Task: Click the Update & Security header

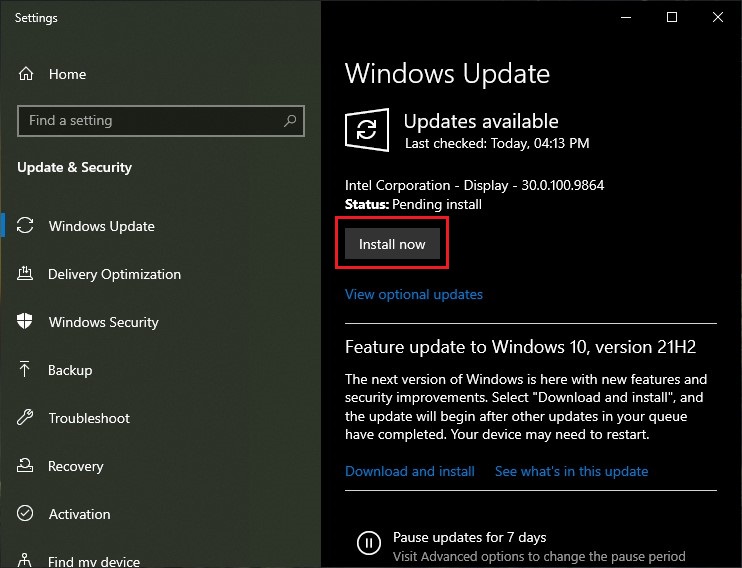Action: coord(74,168)
